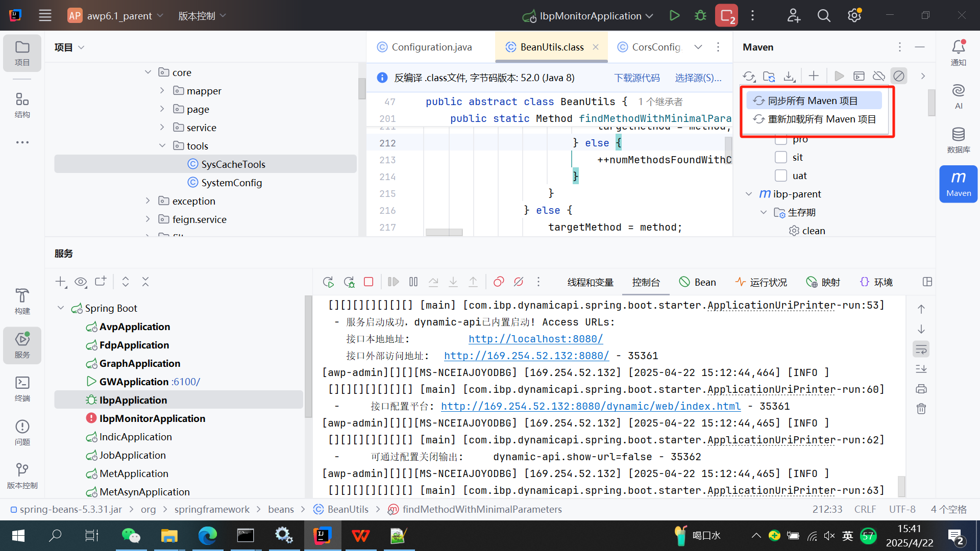
Task: Click the console vertical scrollbar thumb
Action: 901,486
